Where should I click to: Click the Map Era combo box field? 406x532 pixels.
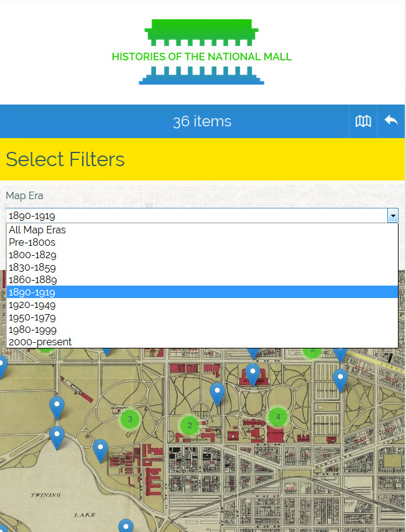(202, 215)
